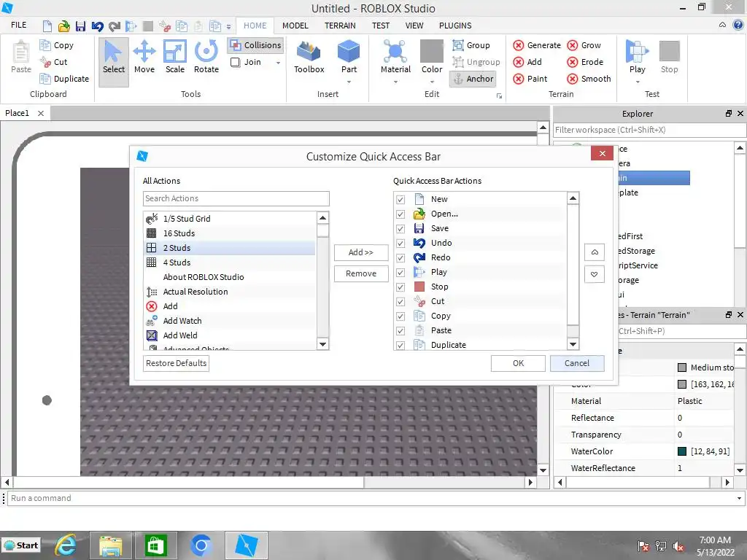Toggle the Undo action checkbox
Viewport: 747px width, 560px height.
point(400,244)
